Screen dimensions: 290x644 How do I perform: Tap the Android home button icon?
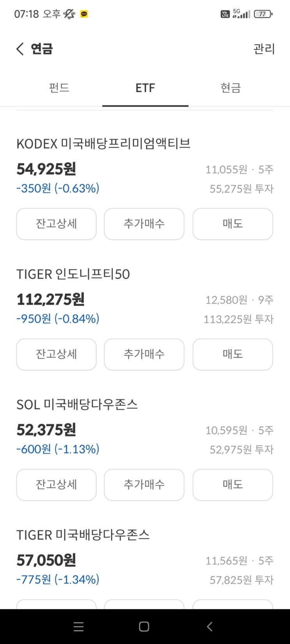pyautogui.click(x=144, y=626)
